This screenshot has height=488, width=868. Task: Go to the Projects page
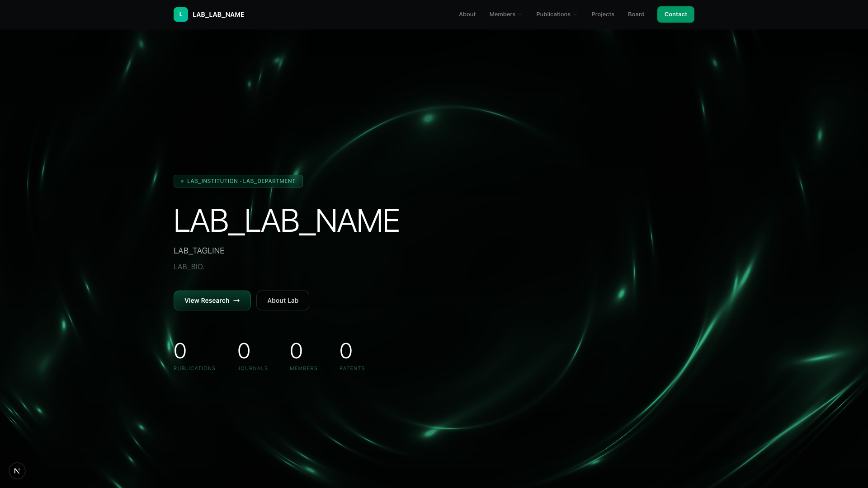tap(603, 14)
